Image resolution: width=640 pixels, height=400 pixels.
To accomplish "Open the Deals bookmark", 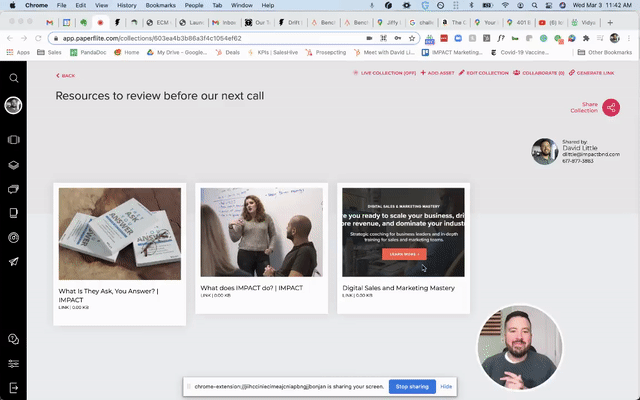I will [x=228, y=52].
